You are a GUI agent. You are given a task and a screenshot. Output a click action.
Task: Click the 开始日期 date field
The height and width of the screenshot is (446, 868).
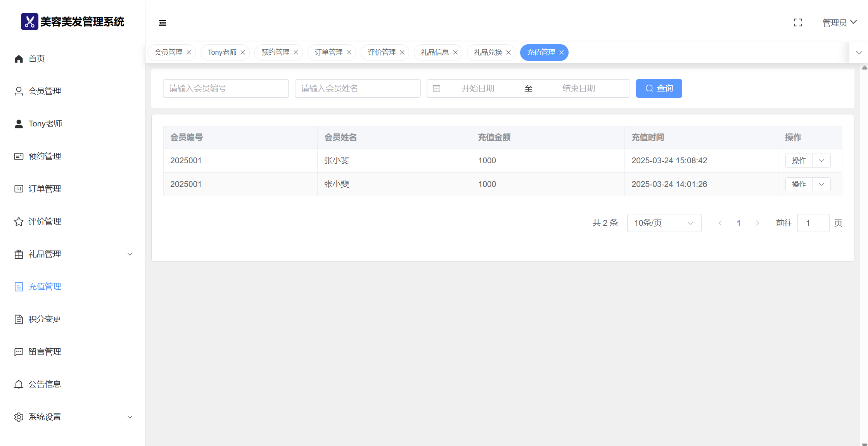coord(477,88)
